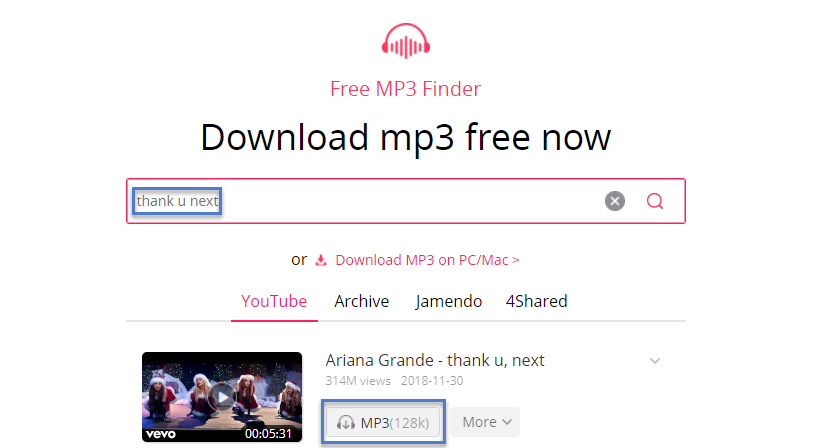Clear the search text with the X icon
Screen dimensions: 822x448
(x=614, y=201)
